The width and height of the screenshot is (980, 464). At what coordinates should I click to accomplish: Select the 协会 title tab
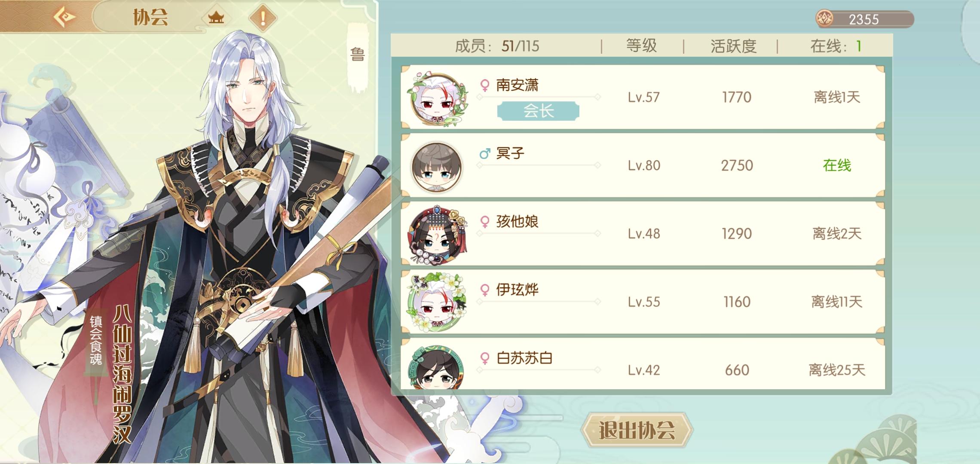[150, 18]
